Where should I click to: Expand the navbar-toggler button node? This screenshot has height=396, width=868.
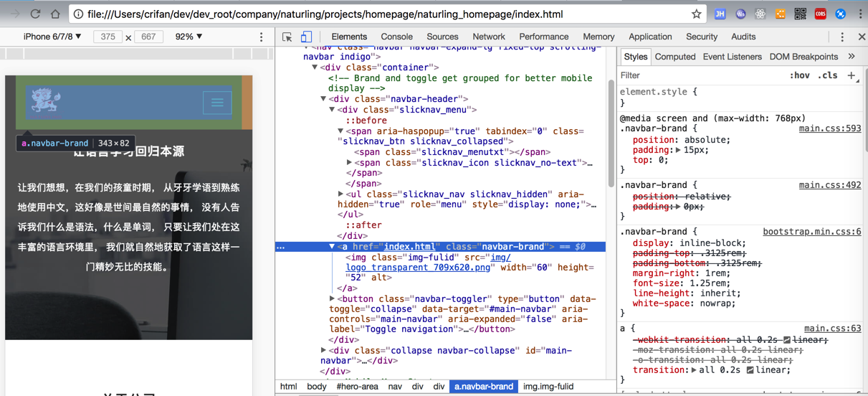point(332,298)
